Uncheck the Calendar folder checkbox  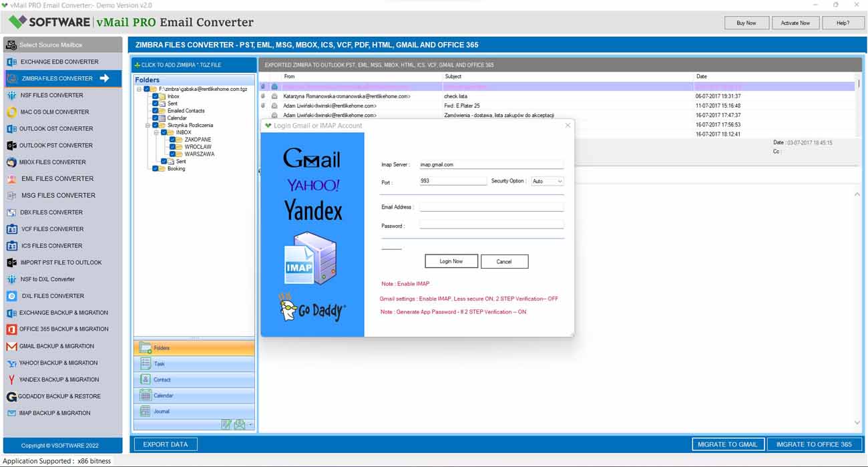pyautogui.click(x=156, y=118)
